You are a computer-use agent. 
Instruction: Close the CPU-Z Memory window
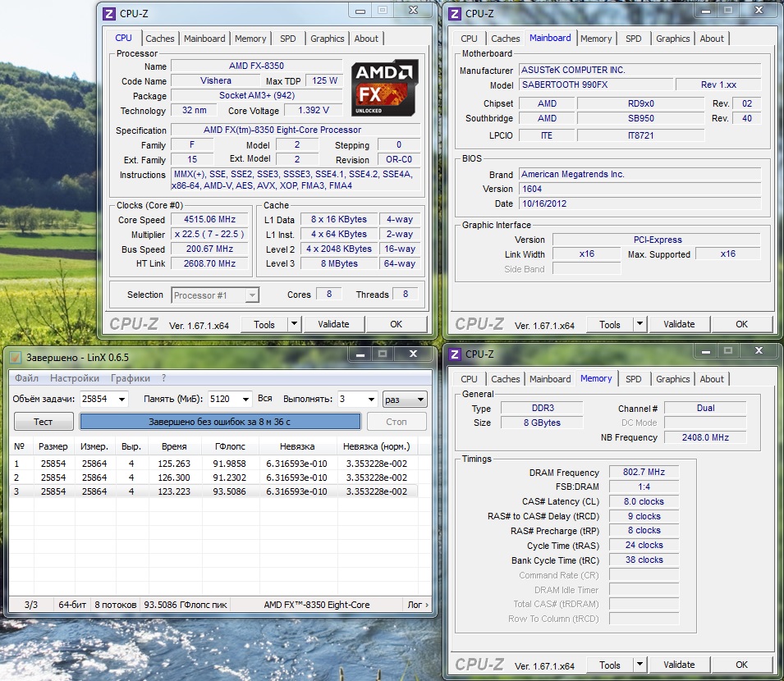pos(759,350)
